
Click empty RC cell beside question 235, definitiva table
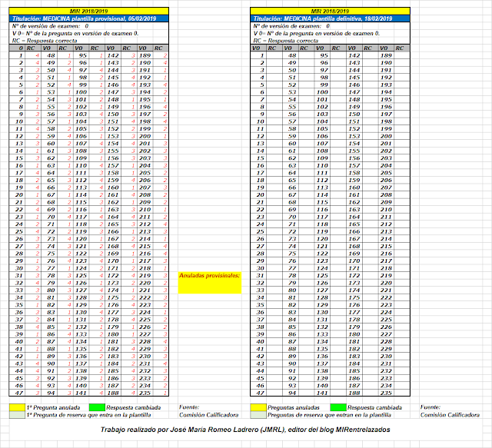point(402,393)
